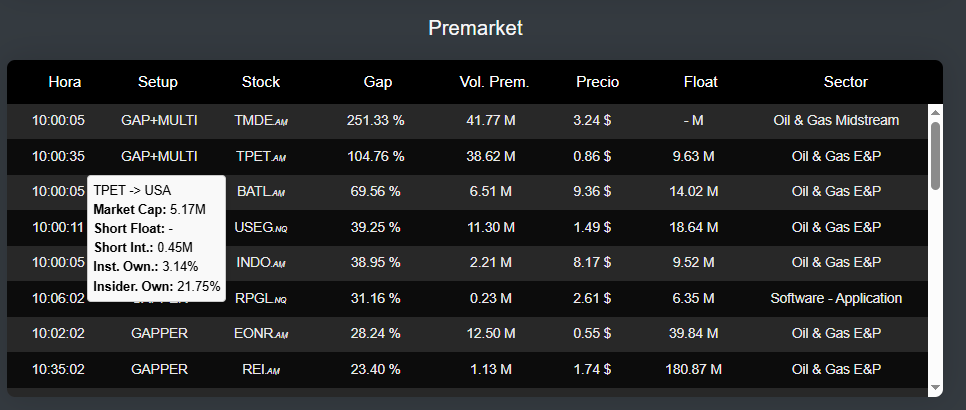Image resolution: width=966 pixels, height=410 pixels.
Task: Click the Precio column header
Action: [x=598, y=82]
